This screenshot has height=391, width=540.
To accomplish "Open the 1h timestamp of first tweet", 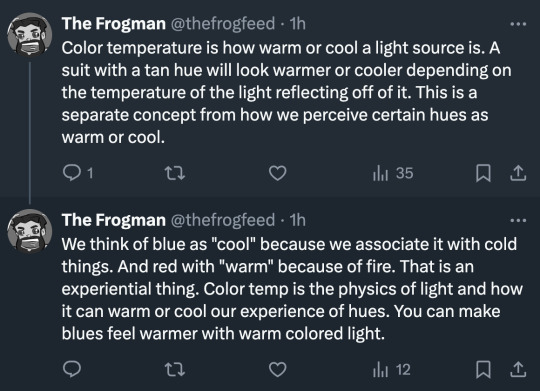I will point(298,23).
